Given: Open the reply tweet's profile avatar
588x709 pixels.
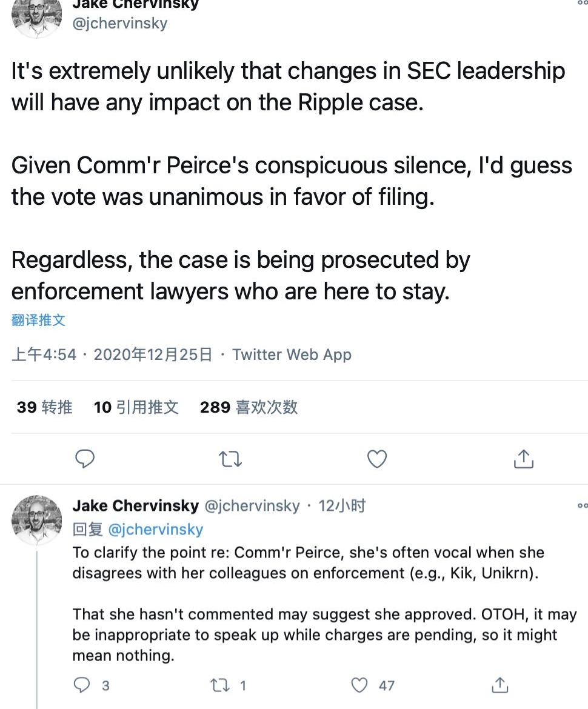Looking at the screenshot, I should [37, 519].
